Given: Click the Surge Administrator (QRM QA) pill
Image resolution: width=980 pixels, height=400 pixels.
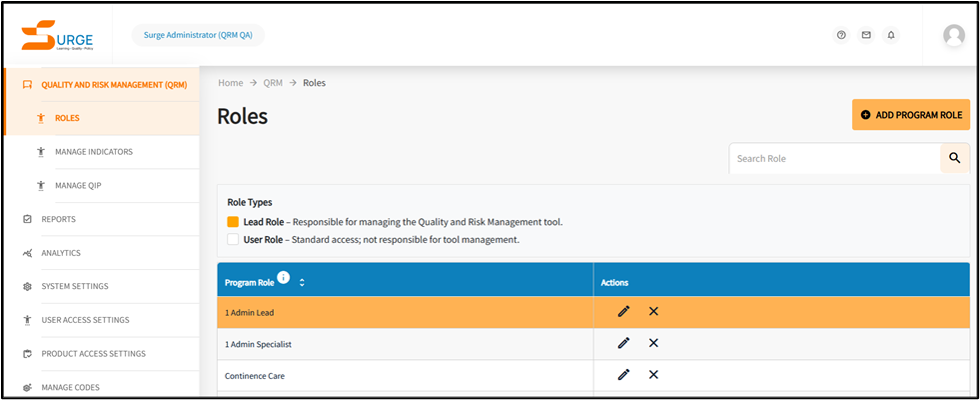Looking at the screenshot, I should click(x=198, y=35).
